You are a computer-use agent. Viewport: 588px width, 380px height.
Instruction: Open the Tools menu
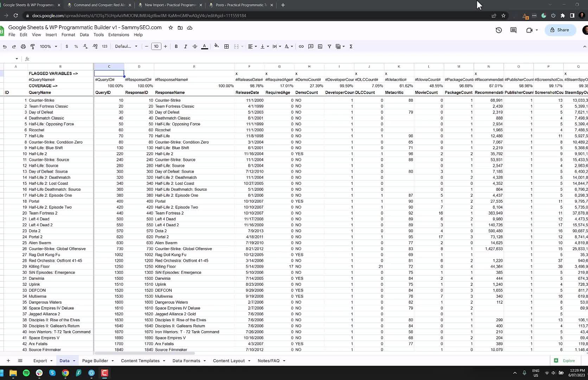click(98, 35)
